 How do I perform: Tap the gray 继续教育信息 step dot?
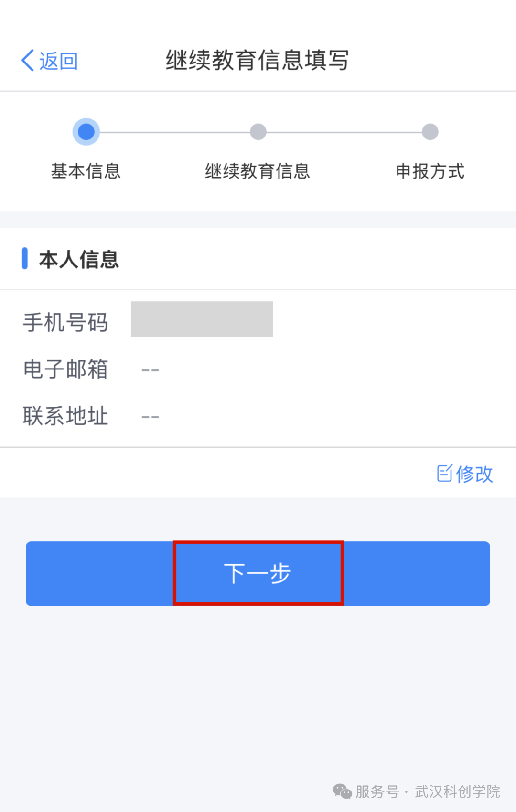[x=258, y=131]
